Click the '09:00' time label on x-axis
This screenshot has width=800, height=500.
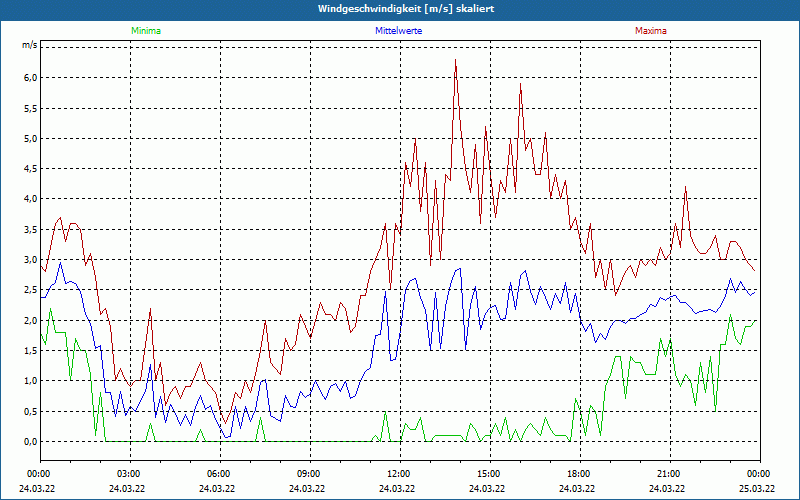(310, 474)
